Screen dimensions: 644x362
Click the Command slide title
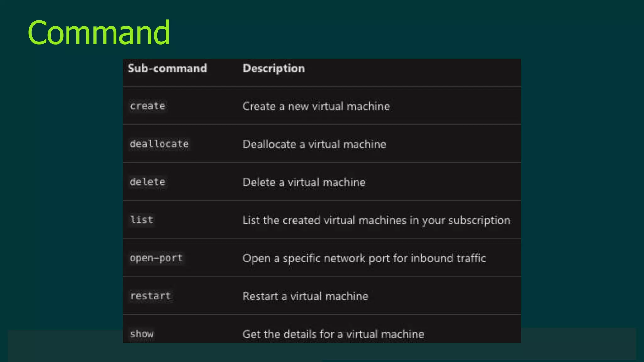click(x=98, y=32)
